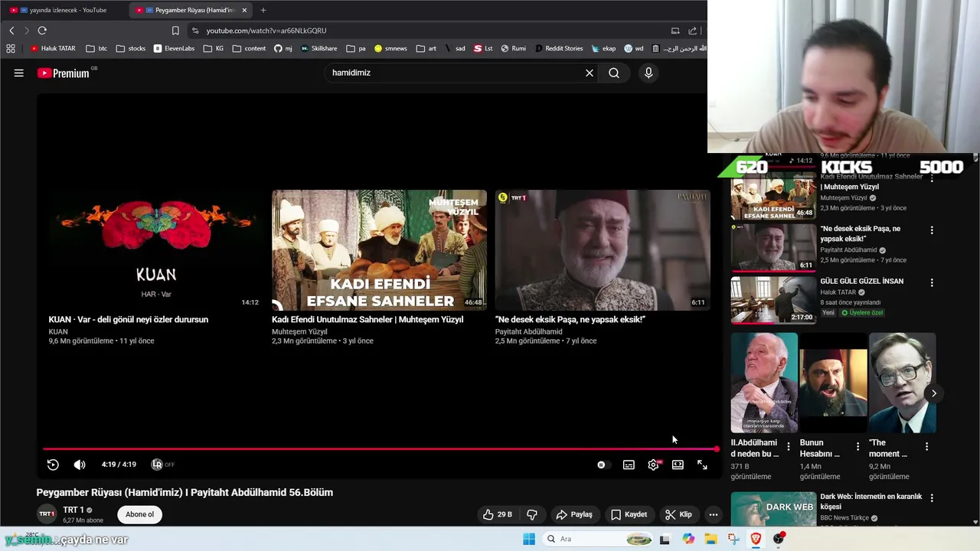Open the content bookmarks folder
The width and height of the screenshot is (980, 551).
(249, 48)
